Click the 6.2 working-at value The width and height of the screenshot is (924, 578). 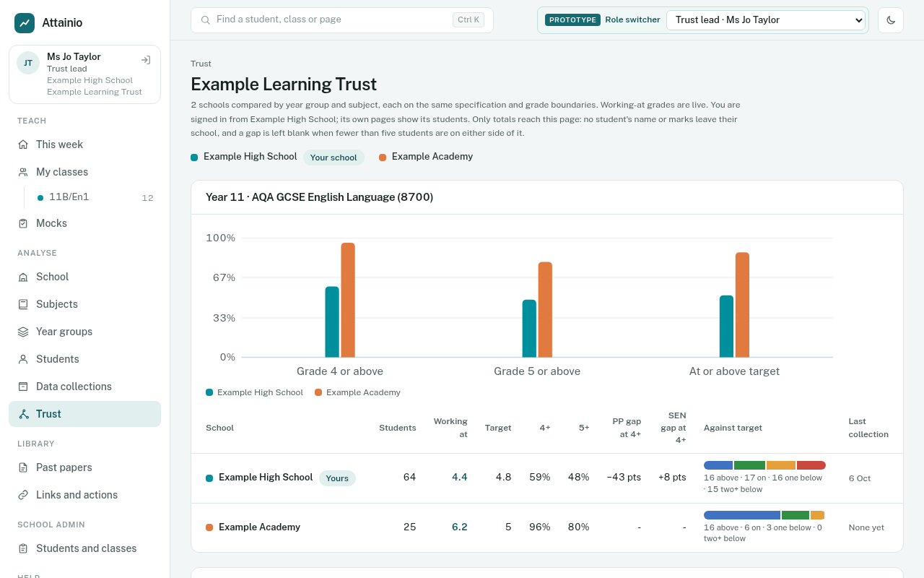pyautogui.click(x=460, y=527)
